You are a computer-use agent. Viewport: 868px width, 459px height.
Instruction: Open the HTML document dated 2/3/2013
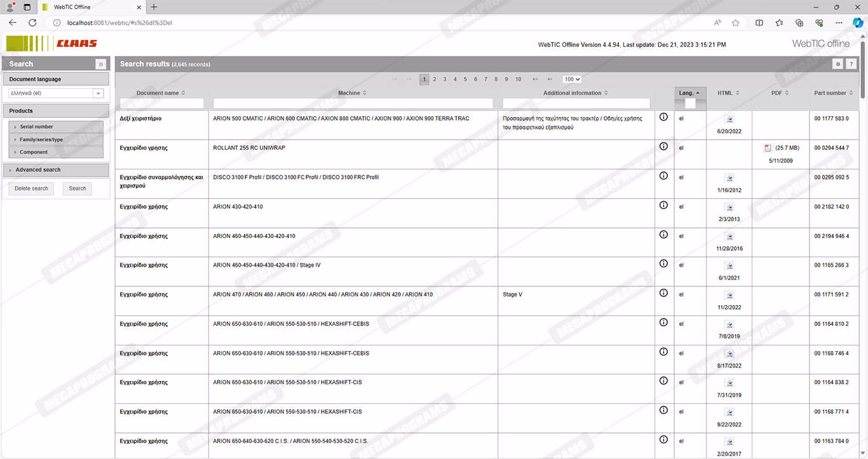(x=729, y=207)
